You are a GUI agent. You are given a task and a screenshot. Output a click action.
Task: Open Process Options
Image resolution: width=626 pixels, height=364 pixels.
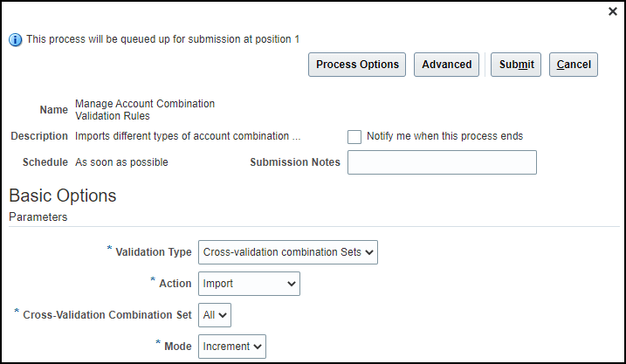point(357,65)
